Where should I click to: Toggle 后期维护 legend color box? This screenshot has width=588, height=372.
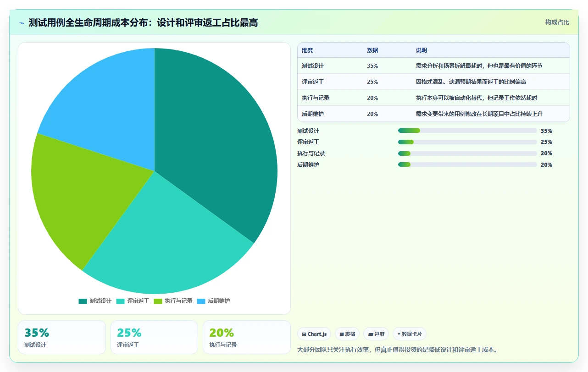201,301
